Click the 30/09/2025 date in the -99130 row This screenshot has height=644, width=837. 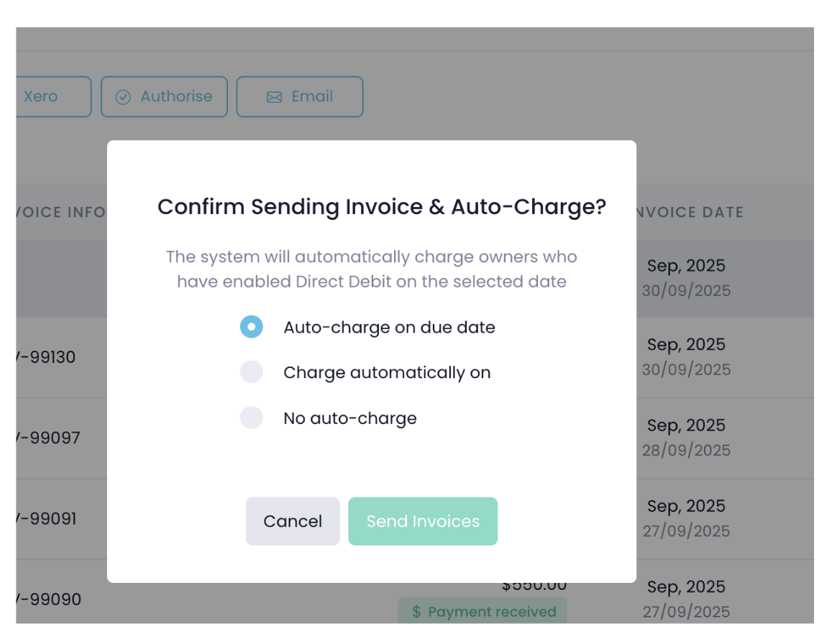tap(686, 369)
